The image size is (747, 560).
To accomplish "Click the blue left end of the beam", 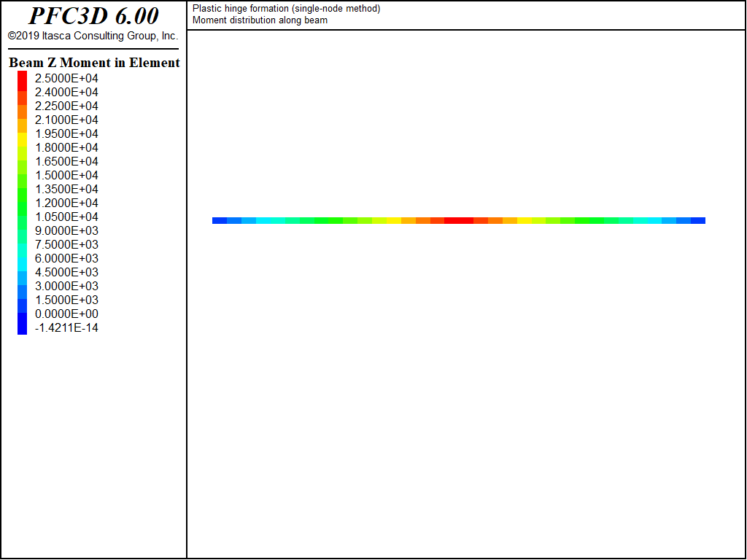I will point(220,220).
